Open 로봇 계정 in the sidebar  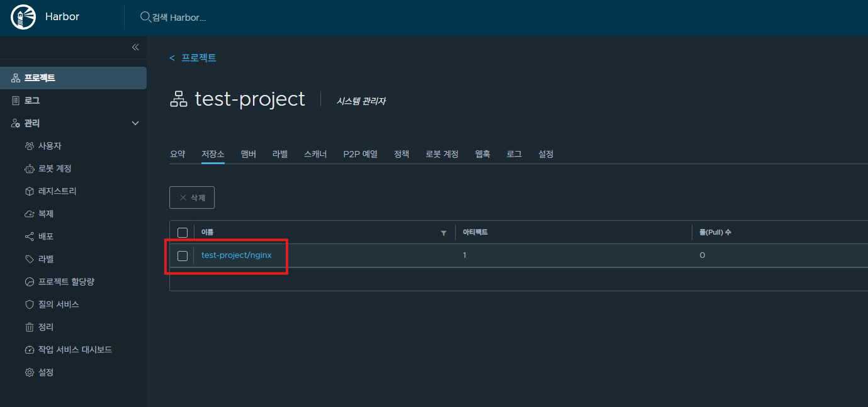(x=55, y=169)
